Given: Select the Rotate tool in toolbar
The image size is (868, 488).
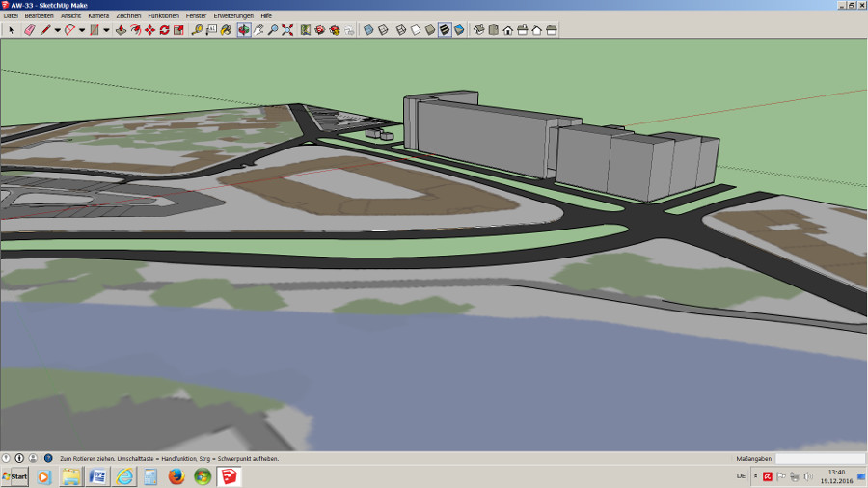Looking at the screenshot, I should [x=164, y=30].
